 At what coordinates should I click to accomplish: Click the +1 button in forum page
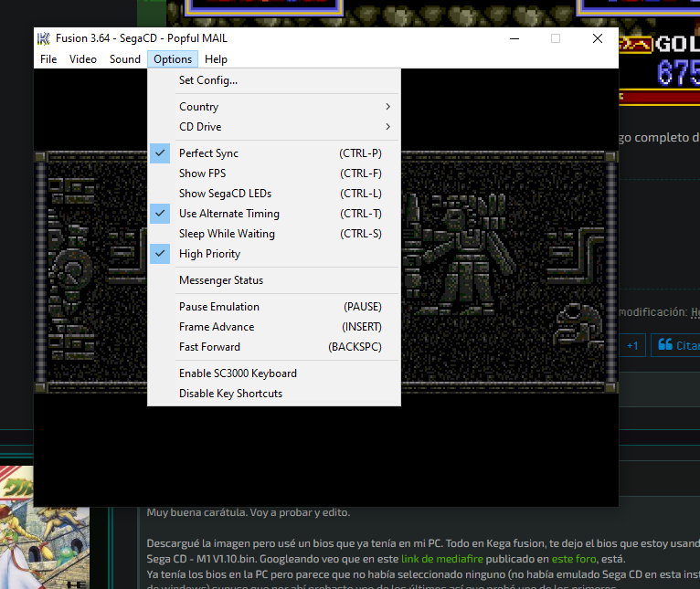[632, 345]
